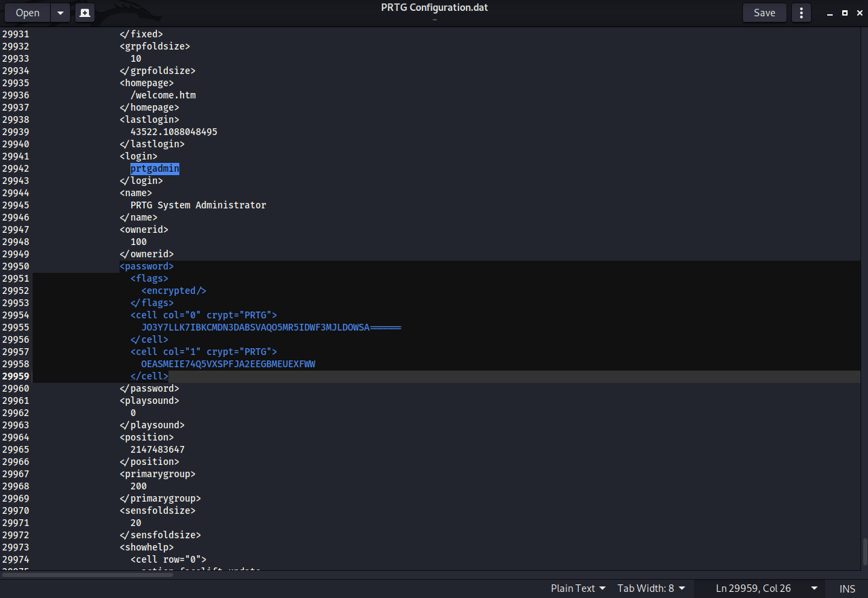Select the highlighted prtgadmin login text
This screenshot has height=598, width=868.
click(155, 168)
